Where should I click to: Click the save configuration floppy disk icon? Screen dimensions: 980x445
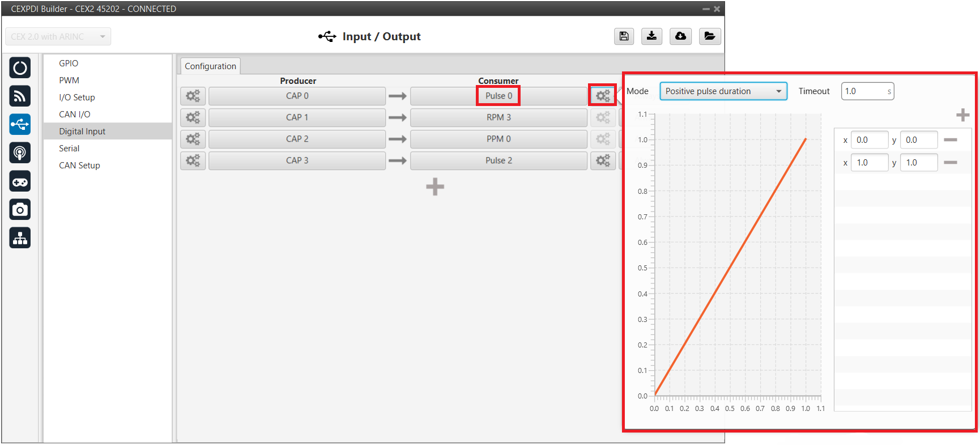624,36
